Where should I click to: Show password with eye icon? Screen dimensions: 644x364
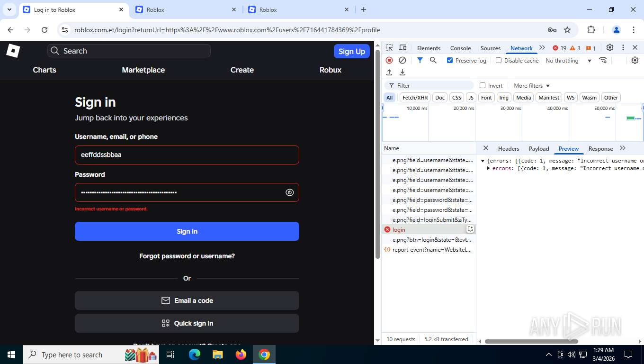[290, 192]
